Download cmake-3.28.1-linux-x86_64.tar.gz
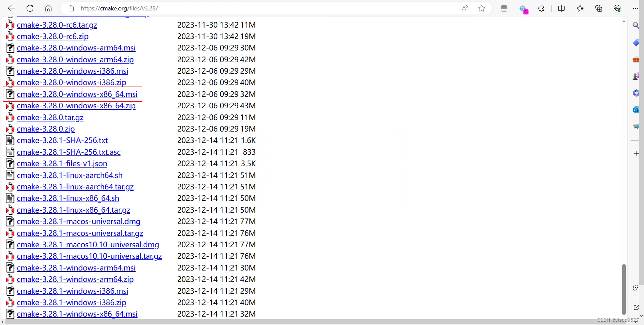The image size is (644, 325). click(x=73, y=210)
